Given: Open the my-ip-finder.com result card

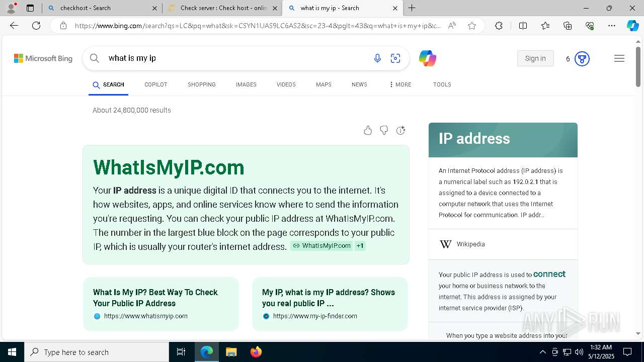Looking at the screenshot, I should (x=330, y=304).
